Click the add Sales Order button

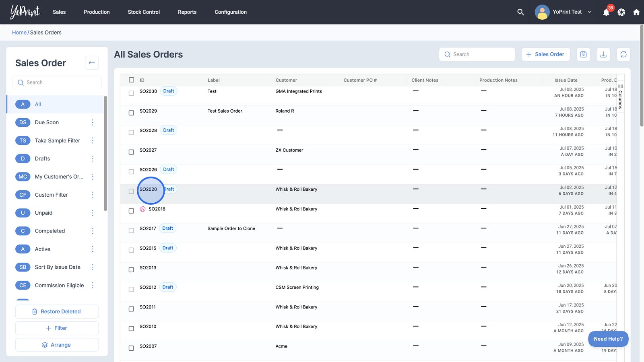click(545, 54)
